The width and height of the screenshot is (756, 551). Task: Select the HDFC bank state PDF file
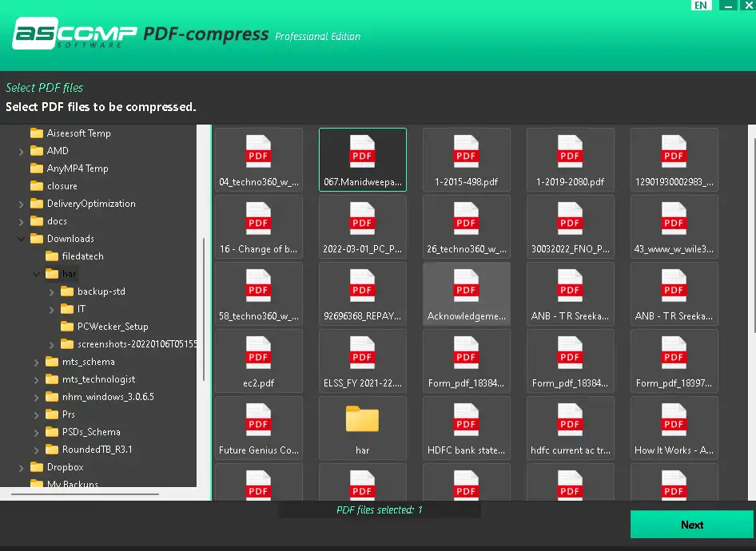466,428
